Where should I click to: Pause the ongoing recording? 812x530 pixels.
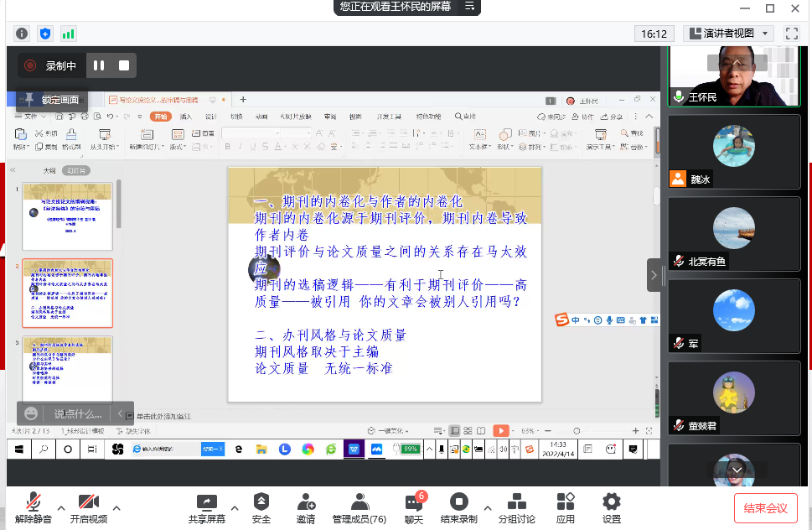pos(99,65)
